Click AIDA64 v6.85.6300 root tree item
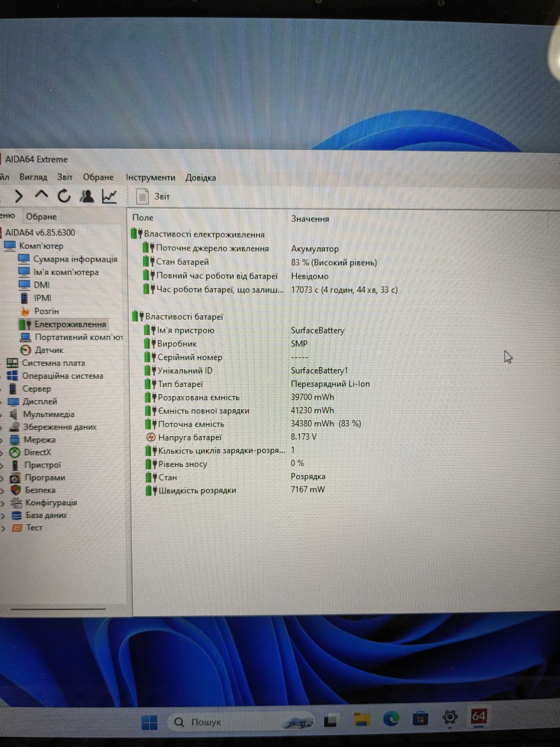The image size is (560, 747). pos(40,233)
